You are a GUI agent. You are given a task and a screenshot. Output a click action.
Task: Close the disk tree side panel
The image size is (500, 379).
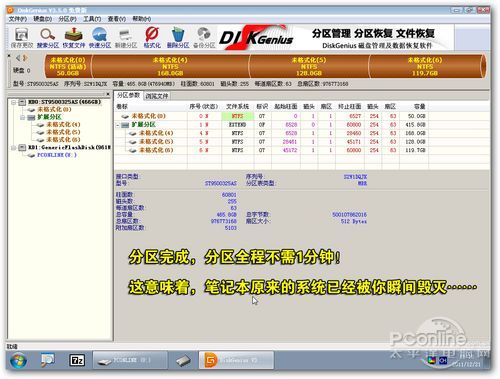(x=108, y=94)
